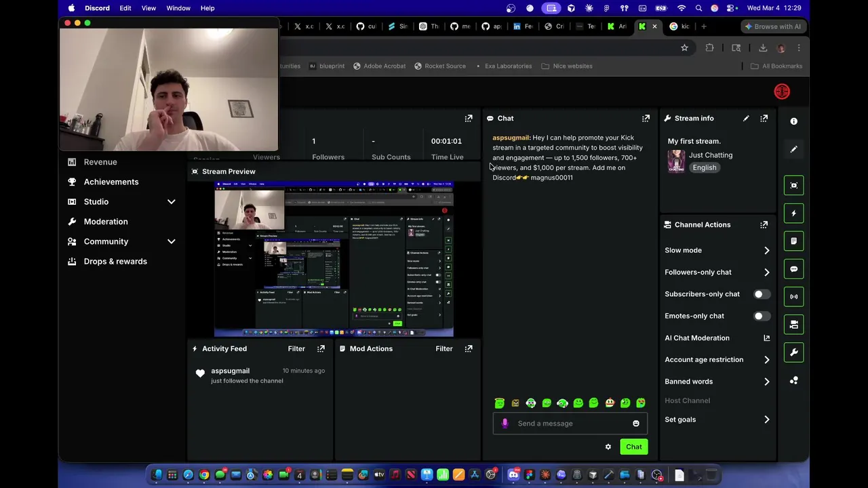Image resolution: width=868 pixels, height=488 pixels.
Task: Open the View menu in menu bar
Action: [149, 8]
